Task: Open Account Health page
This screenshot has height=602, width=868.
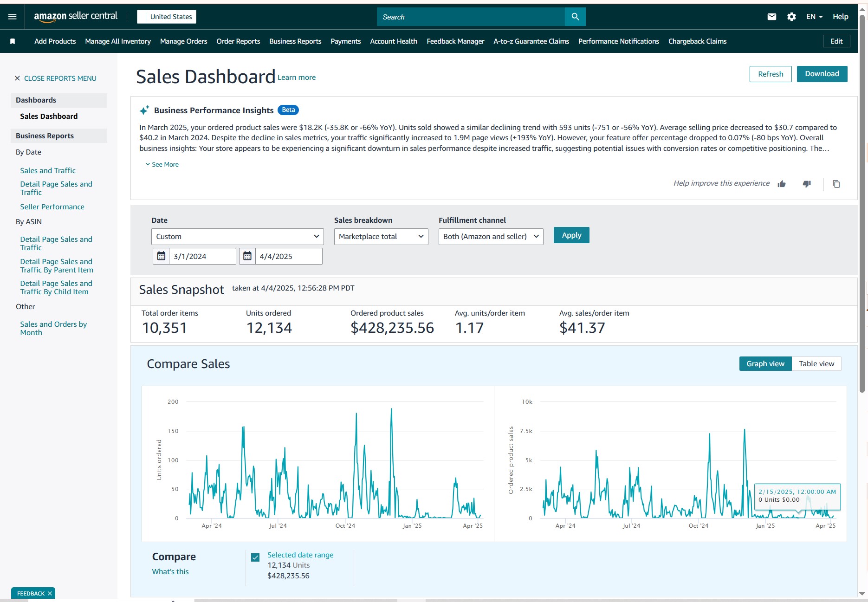Action: [x=394, y=41]
